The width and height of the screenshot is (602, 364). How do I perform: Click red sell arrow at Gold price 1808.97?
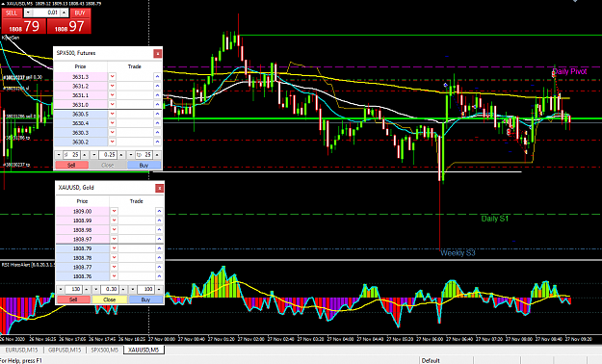coord(114,239)
